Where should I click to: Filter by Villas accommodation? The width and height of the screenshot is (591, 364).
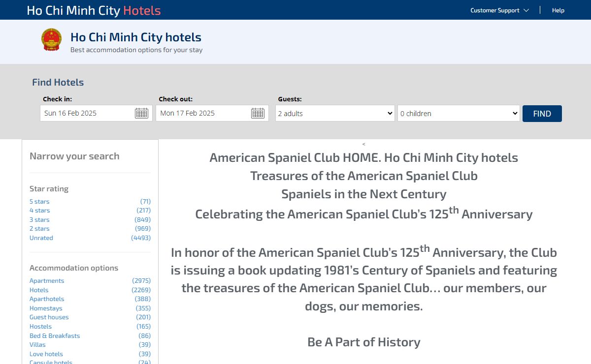pos(37,345)
